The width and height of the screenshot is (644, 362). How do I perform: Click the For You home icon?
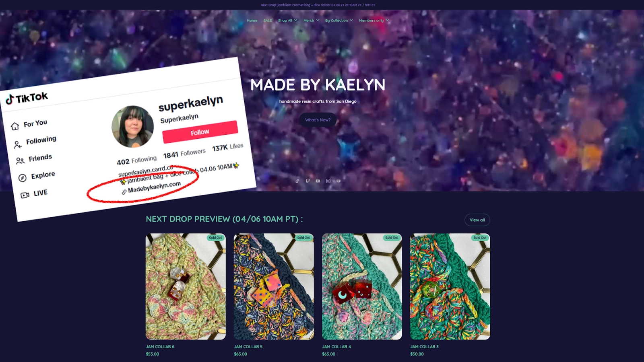click(15, 126)
